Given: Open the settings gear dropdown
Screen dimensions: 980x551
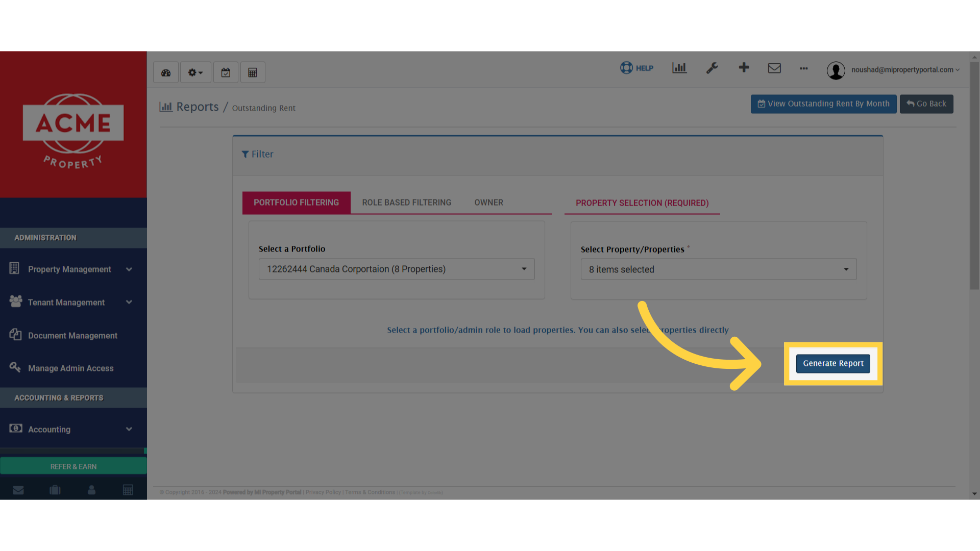Looking at the screenshot, I should click(195, 72).
